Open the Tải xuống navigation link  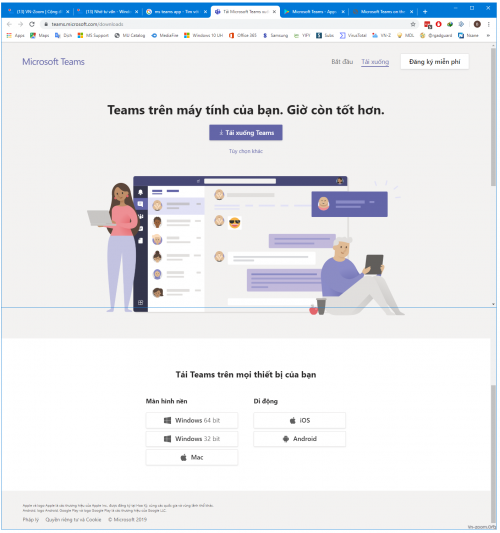pyautogui.click(x=375, y=62)
